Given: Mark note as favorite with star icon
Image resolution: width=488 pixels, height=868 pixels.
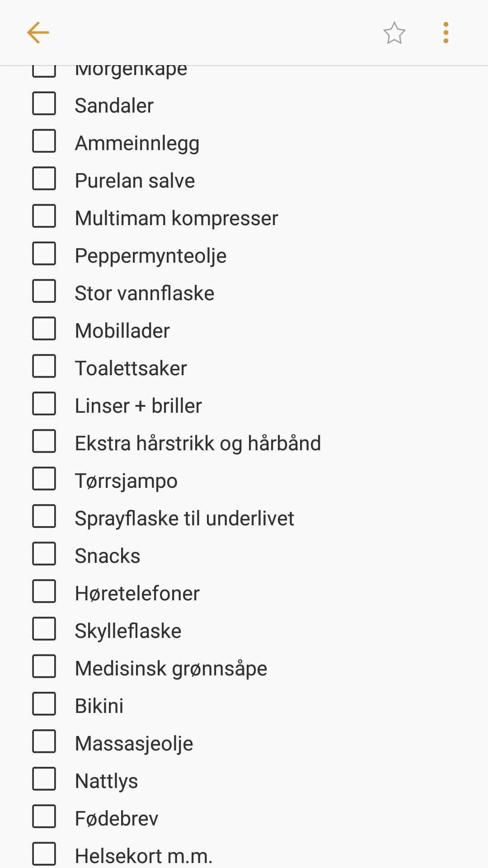Looking at the screenshot, I should [x=394, y=33].
